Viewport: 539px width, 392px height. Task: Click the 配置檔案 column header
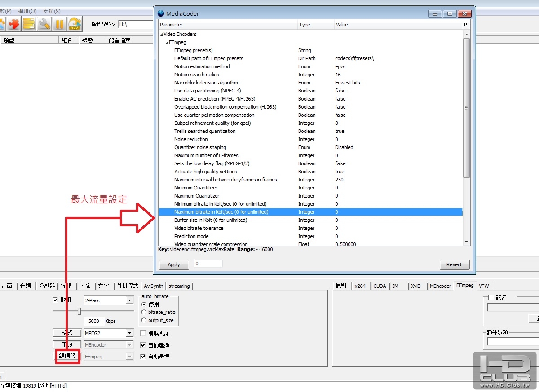coord(130,40)
